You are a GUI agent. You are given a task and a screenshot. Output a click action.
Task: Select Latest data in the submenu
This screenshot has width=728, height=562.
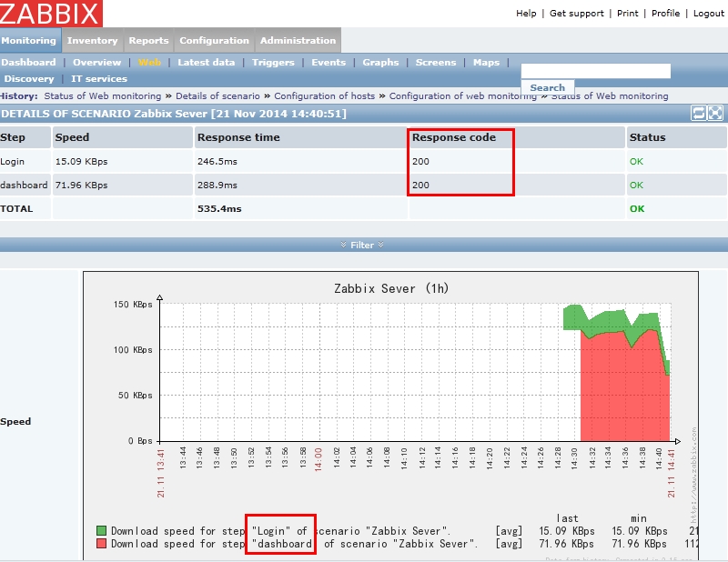point(206,63)
